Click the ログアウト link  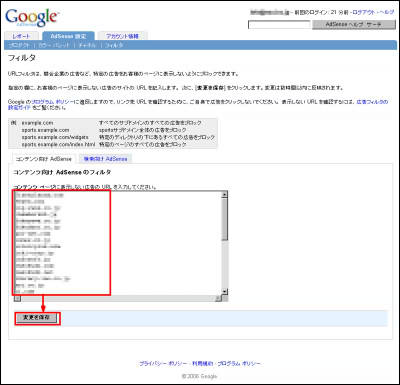(x=364, y=12)
